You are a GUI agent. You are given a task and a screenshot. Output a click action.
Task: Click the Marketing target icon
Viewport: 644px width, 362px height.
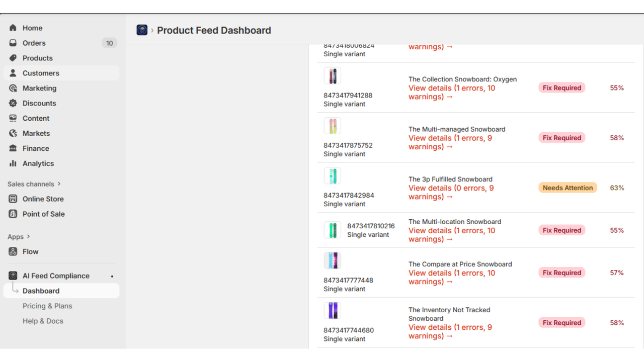[x=13, y=88]
